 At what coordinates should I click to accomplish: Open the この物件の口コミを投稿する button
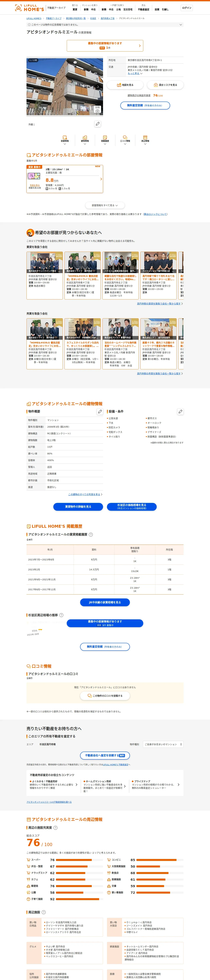105,696
